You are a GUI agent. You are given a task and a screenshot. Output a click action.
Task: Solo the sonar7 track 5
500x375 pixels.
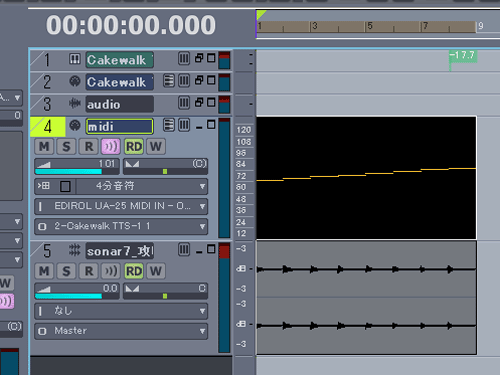point(66,271)
